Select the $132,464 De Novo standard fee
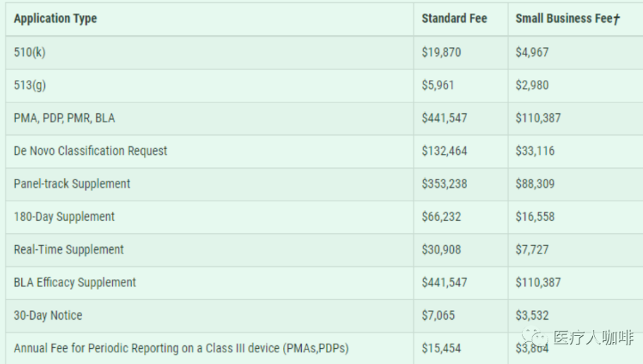Viewport: 643px width, 364px height. coord(444,150)
